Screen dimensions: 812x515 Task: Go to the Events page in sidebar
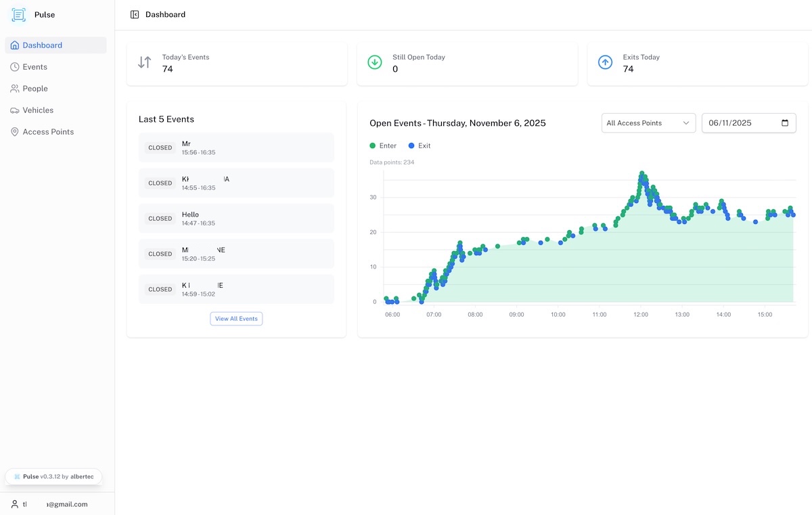pyautogui.click(x=35, y=67)
